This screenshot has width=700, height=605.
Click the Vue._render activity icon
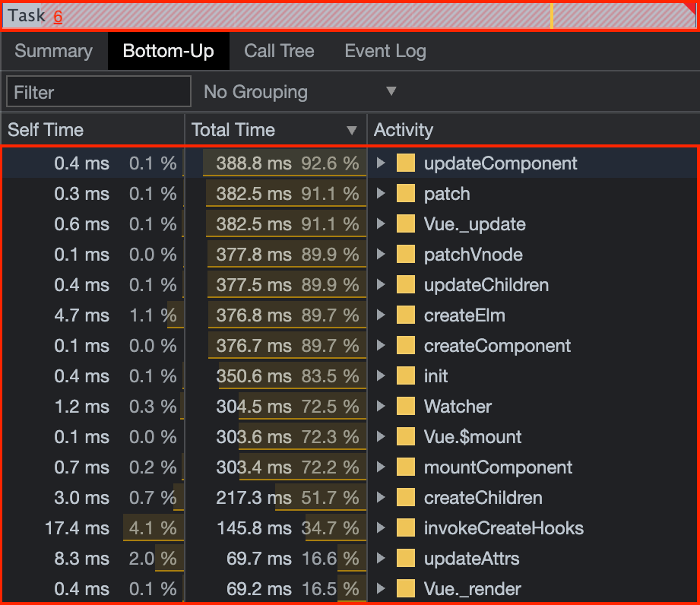tap(407, 588)
